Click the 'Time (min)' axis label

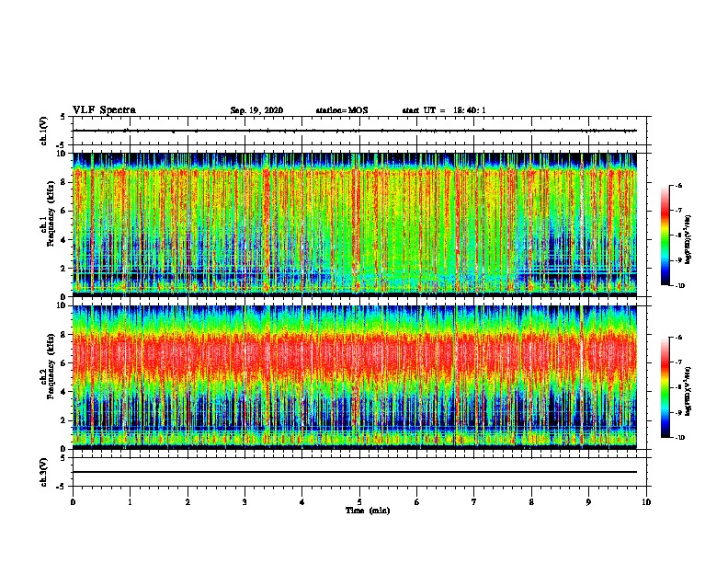click(x=368, y=511)
